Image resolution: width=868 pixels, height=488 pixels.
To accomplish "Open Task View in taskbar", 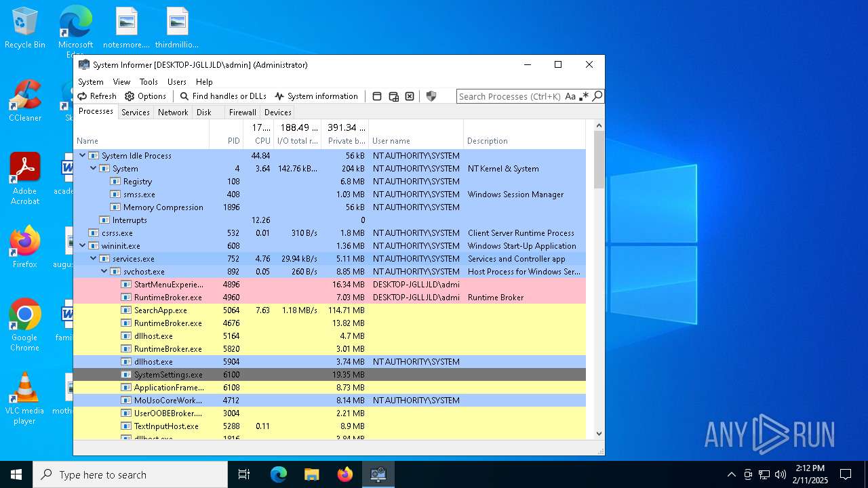I will click(244, 474).
